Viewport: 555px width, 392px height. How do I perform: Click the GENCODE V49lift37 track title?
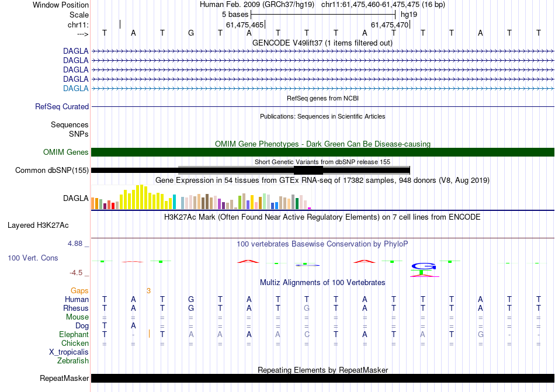tap(322, 43)
